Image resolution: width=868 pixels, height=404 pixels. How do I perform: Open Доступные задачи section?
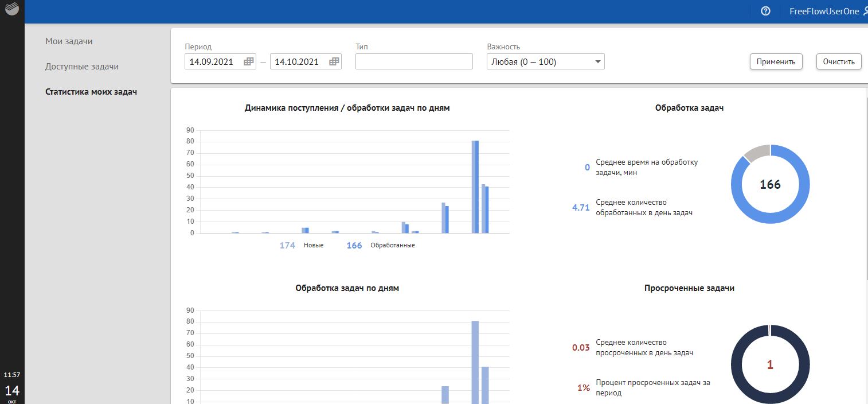pyautogui.click(x=82, y=67)
